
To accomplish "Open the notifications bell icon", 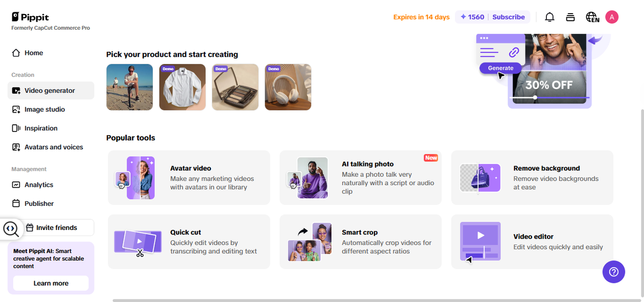I will point(549,17).
